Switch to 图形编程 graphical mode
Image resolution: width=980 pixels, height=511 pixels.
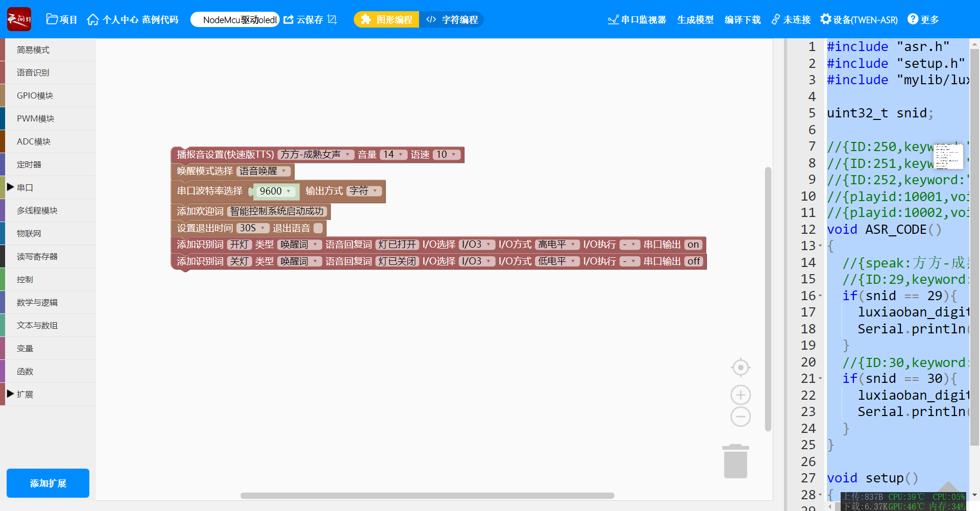coord(386,19)
